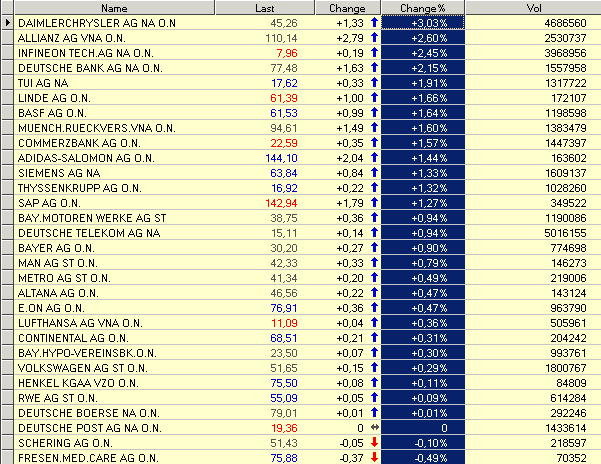The image size is (601, 464).
Task: Sort by the Name column header
Action: pos(114,8)
